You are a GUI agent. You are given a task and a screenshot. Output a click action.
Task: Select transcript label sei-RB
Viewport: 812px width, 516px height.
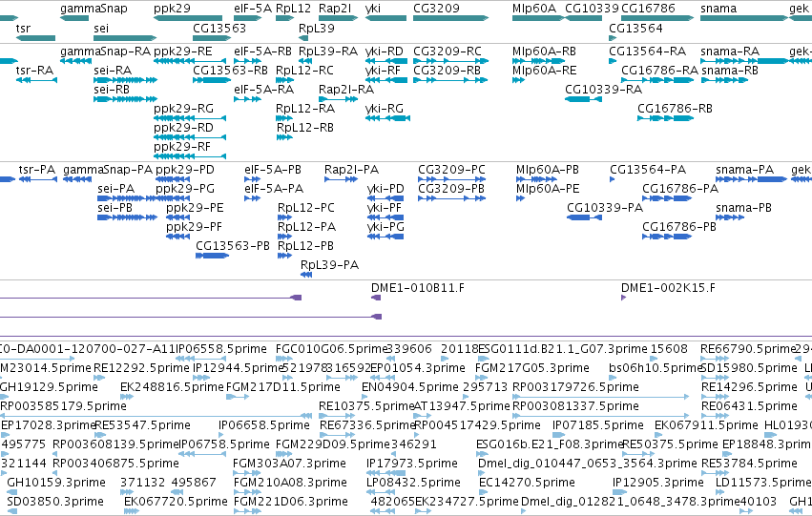coord(112,90)
